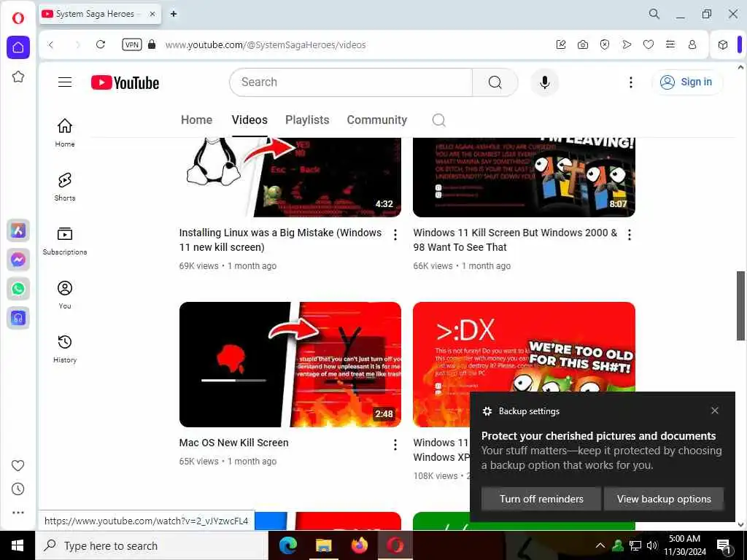Image resolution: width=747 pixels, height=560 pixels.
Task: Open action menu for Installing Linux video
Action: (x=395, y=235)
